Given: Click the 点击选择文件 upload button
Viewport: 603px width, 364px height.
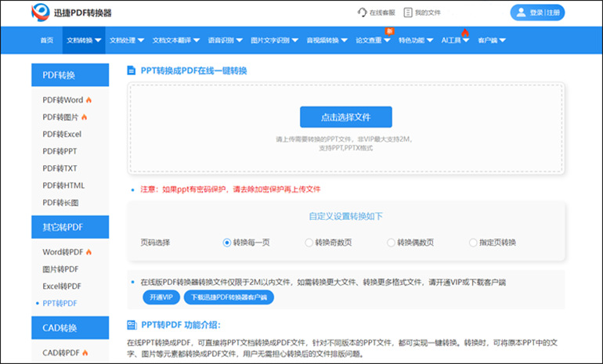Looking at the screenshot, I should coord(345,117).
